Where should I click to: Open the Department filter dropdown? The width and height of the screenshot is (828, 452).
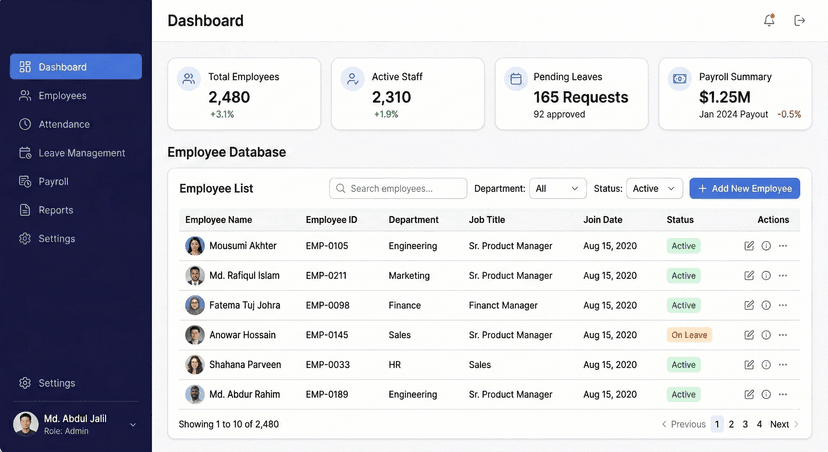pyautogui.click(x=557, y=188)
